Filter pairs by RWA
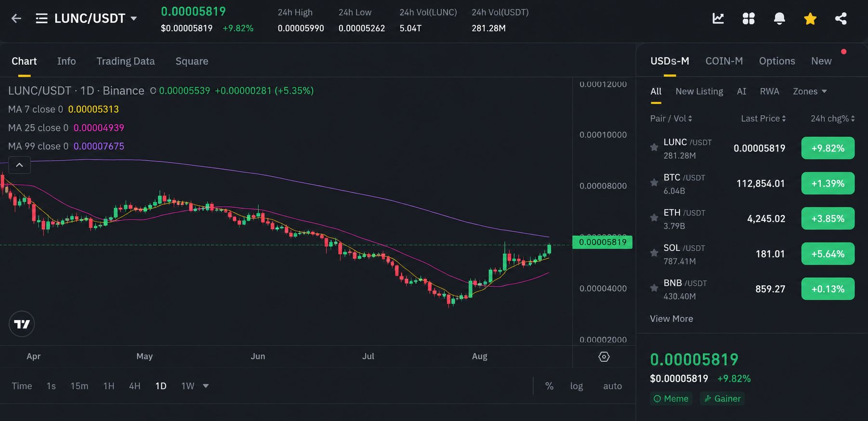 769,92
